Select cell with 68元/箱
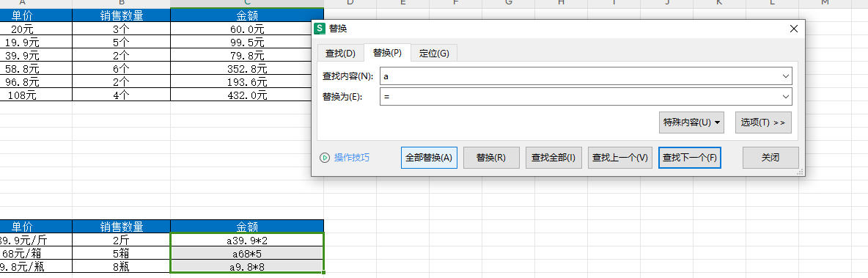Image resolution: width=868 pixels, height=278 pixels. [36, 254]
